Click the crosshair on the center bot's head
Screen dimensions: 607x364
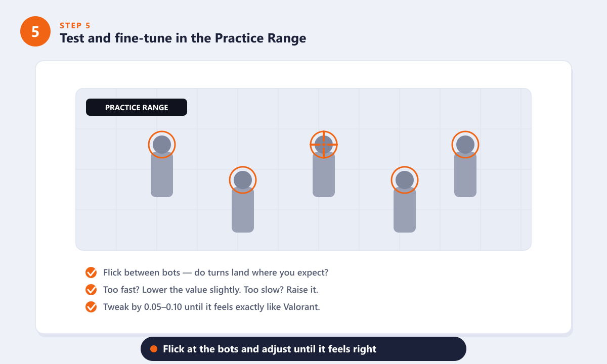click(x=324, y=145)
